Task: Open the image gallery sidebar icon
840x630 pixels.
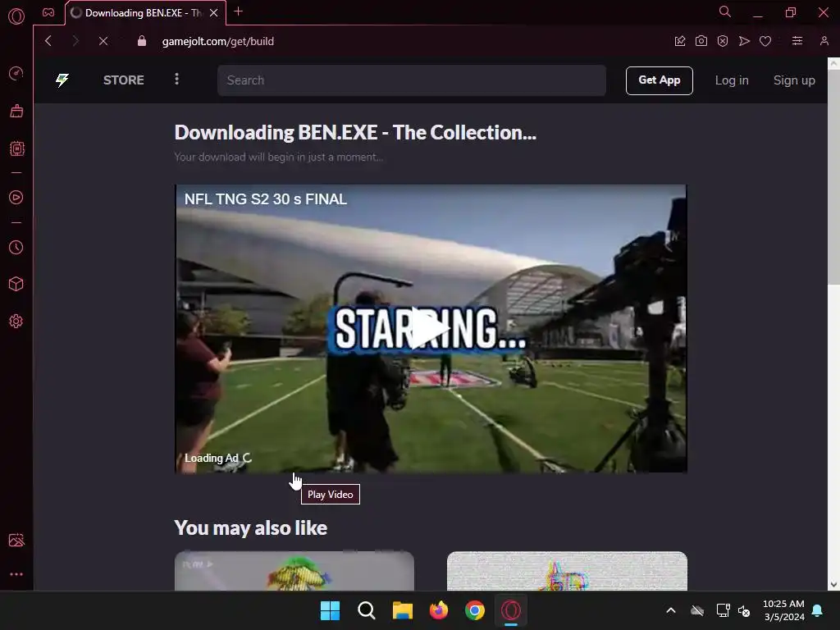Action: (16, 540)
